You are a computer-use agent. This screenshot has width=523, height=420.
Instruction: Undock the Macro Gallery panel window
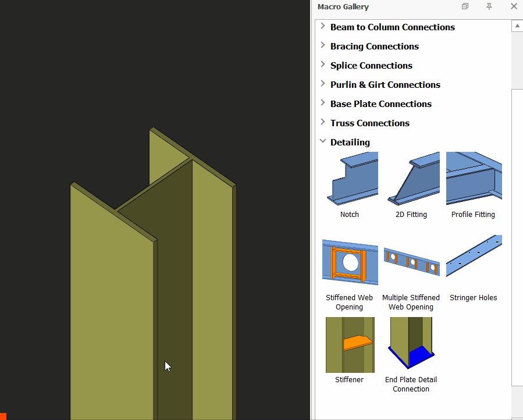tap(465, 6)
